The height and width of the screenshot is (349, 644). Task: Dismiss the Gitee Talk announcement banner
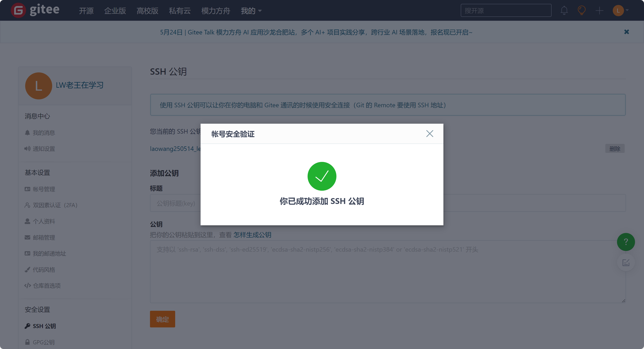(626, 32)
